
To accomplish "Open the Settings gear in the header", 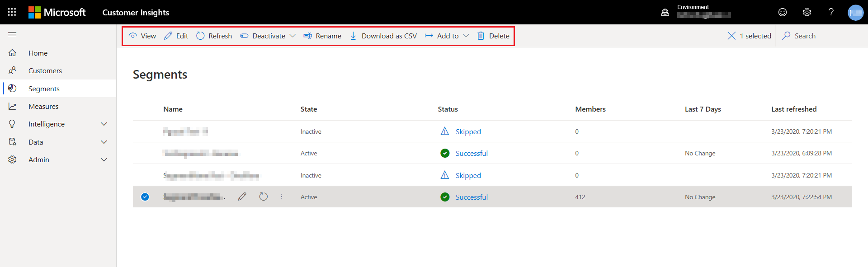I will (807, 12).
